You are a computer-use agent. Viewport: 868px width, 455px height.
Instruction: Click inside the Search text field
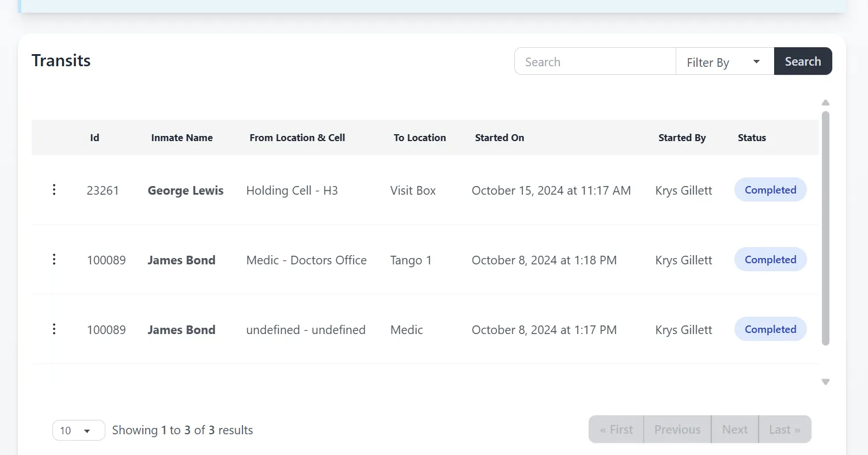[594, 62]
